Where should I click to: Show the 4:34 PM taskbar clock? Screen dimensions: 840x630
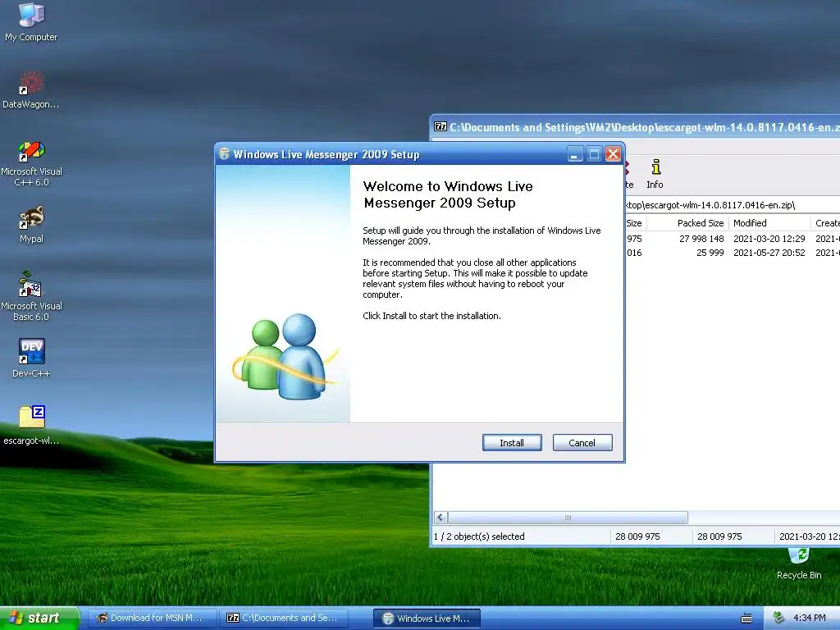pyautogui.click(x=810, y=618)
